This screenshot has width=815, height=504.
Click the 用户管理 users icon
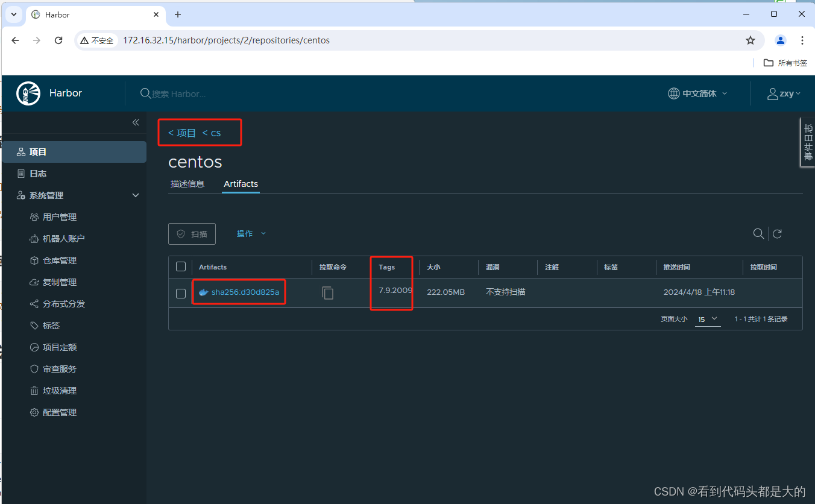click(x=34, y=217)
